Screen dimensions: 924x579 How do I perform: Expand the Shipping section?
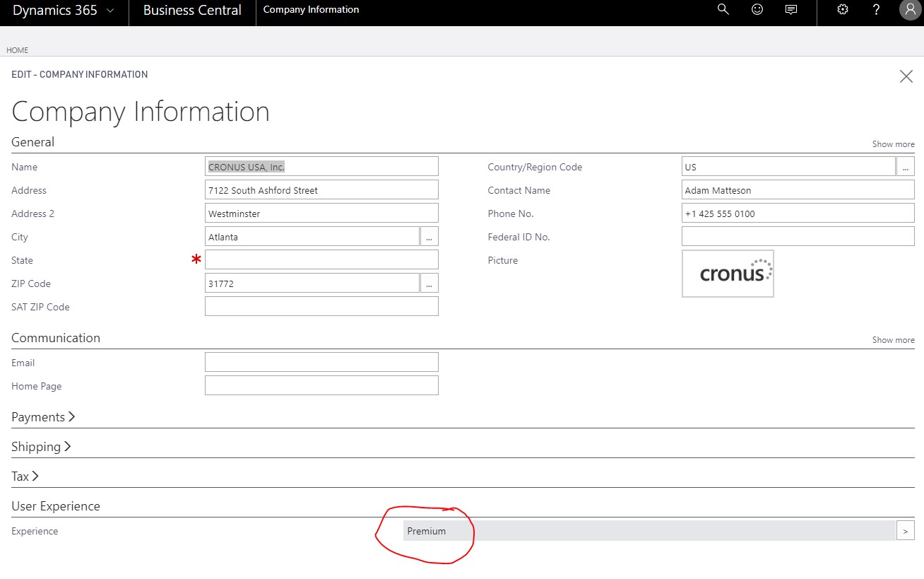pos(41,447)
